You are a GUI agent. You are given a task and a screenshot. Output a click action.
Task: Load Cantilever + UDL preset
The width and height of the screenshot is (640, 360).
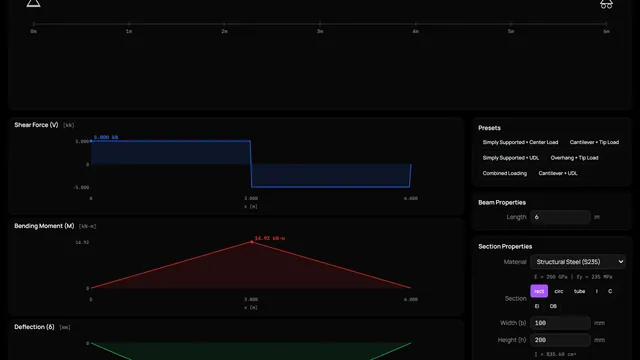(x=558, y=173)
